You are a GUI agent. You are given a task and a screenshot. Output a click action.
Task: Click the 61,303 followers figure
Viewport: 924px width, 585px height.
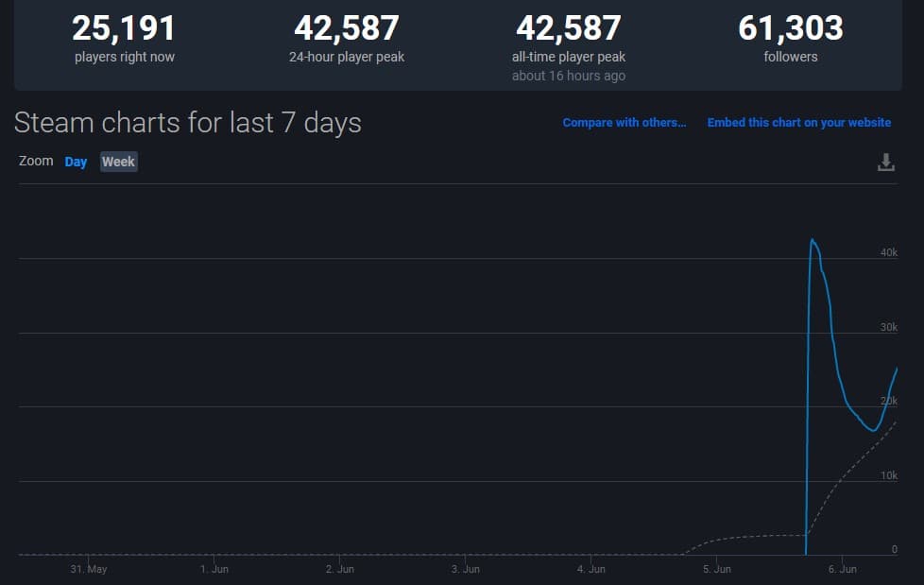click(790, 27)
